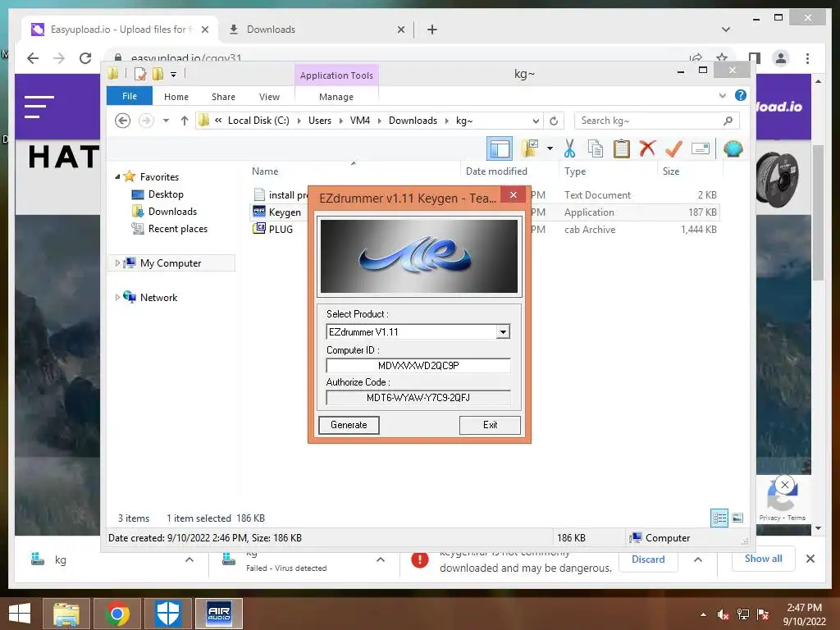Open the Home ribbon tab
The height and width of the screenshot is (630, 840).
pyautogui.click(x=176, y=97)
